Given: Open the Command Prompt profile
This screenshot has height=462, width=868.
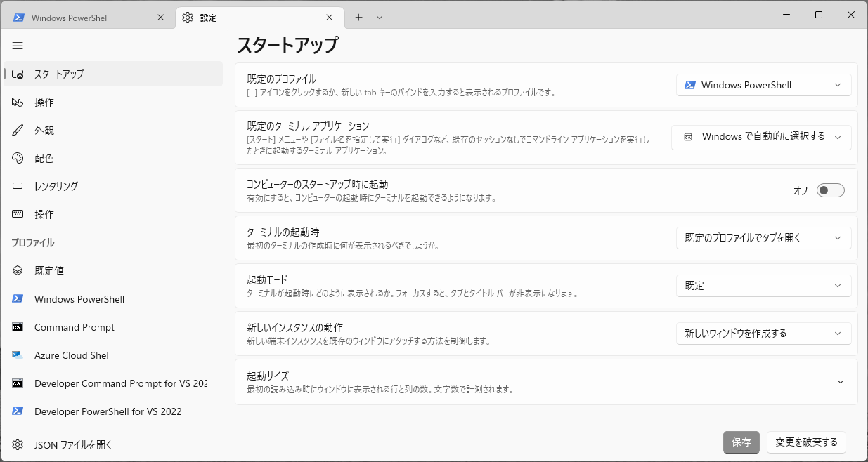Looking at the screenshot, I should coord(74,326).
